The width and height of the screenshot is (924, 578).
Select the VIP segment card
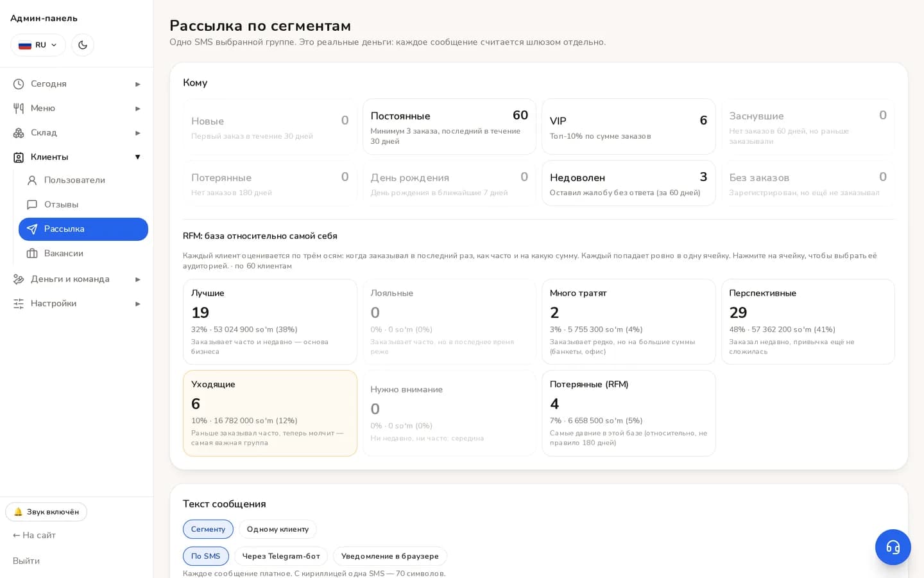[x=629, y=127]
